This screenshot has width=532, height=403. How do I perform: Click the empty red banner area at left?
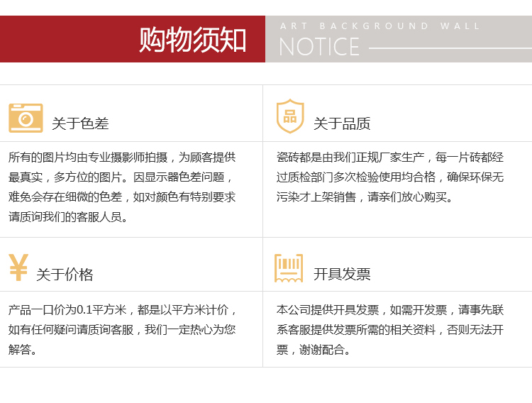pyautogui.click(x=64, y=39)
